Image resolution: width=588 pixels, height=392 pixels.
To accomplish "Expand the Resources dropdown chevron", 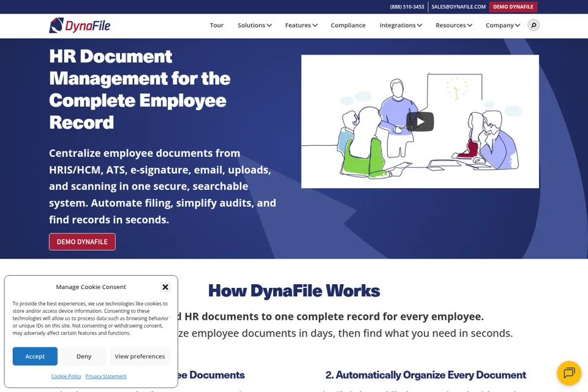I will (x=470, y=25).
